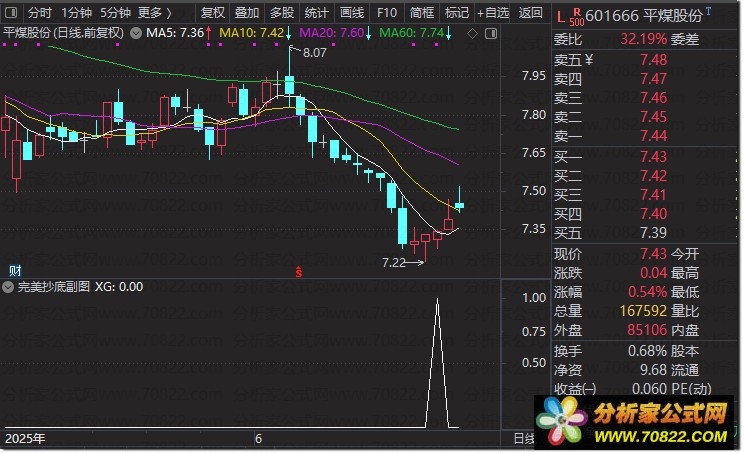Toggle the side panel icon in chart header
Viewport: 744px width, 453px height.
point(491,33)
